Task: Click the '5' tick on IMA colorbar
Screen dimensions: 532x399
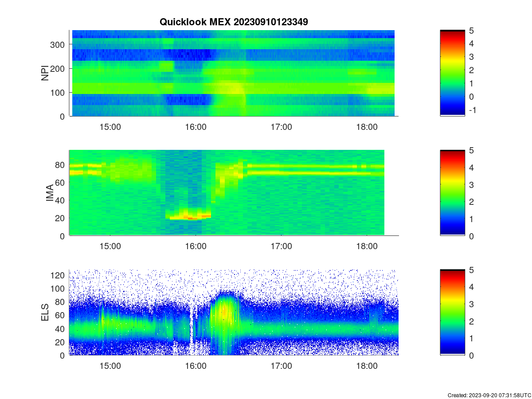Action: [472, 150]
